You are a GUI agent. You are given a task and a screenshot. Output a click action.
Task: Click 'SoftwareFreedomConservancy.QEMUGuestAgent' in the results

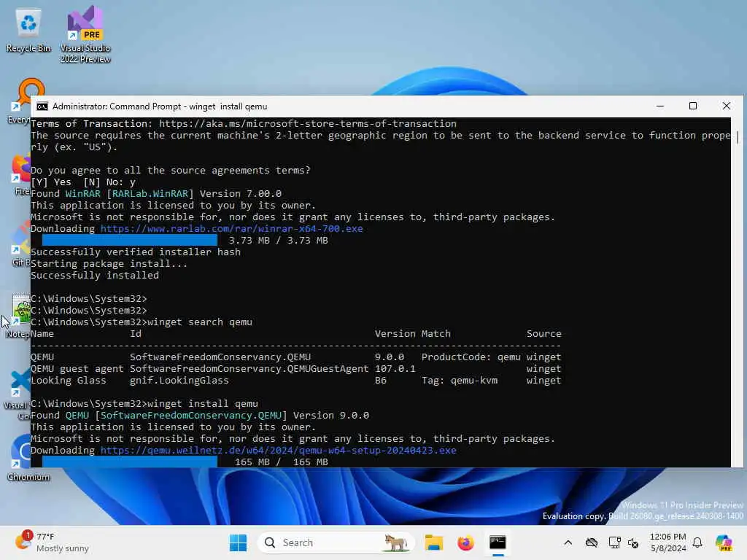pyautogui.click(x=249, y=368)
